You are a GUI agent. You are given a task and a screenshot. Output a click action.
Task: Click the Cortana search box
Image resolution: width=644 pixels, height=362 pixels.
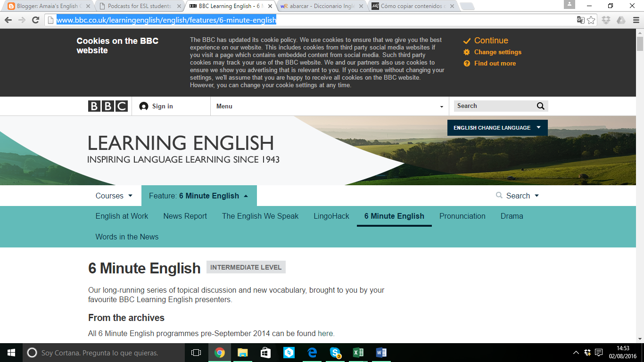tap(104, 353)
